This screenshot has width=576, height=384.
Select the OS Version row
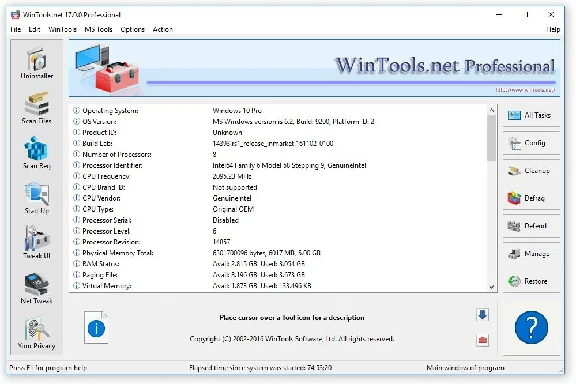click(x=279, y=121)
